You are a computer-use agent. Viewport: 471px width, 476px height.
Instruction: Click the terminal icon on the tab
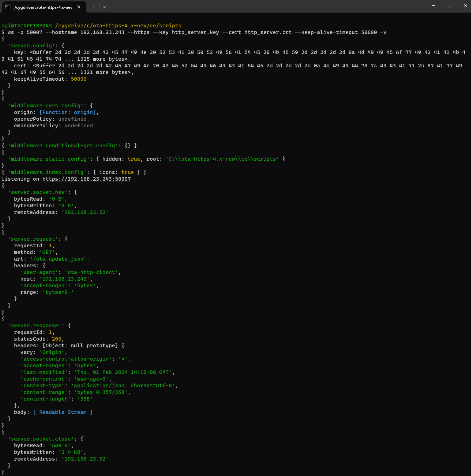(8, 7)
